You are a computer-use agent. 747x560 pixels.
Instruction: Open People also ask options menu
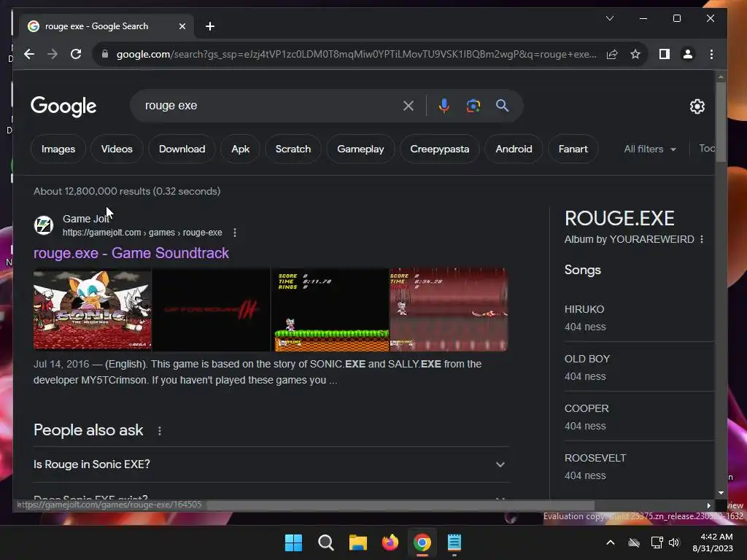pos(160,431)
